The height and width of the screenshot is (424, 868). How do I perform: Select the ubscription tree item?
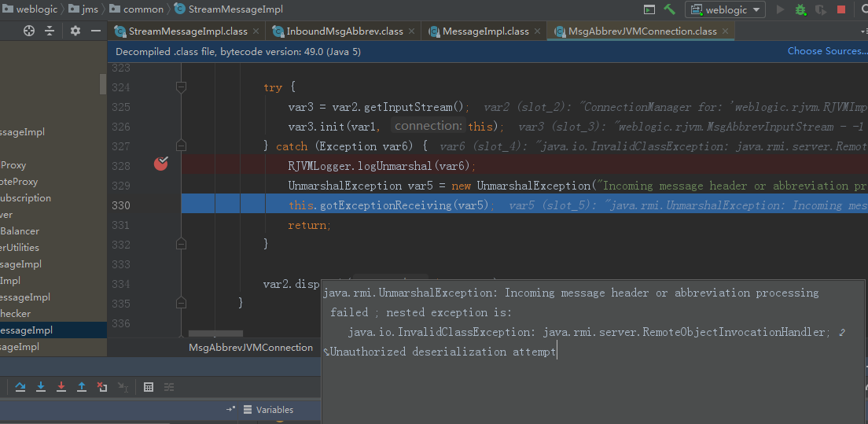tap(25, 197)
